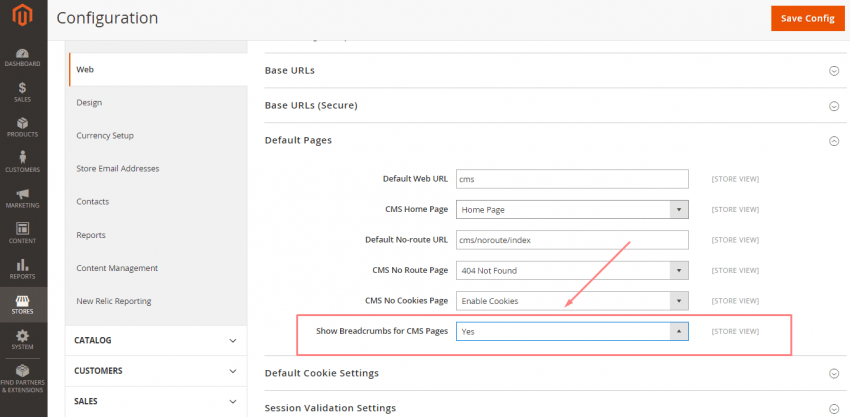Click the STORE VIEW text beside Default Web URL

point(735,179)
